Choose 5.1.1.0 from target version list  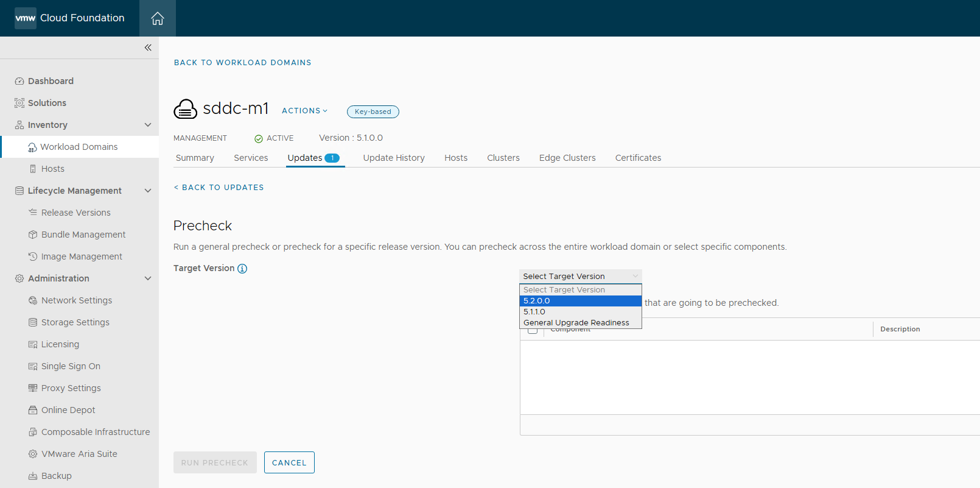[534, 312]
